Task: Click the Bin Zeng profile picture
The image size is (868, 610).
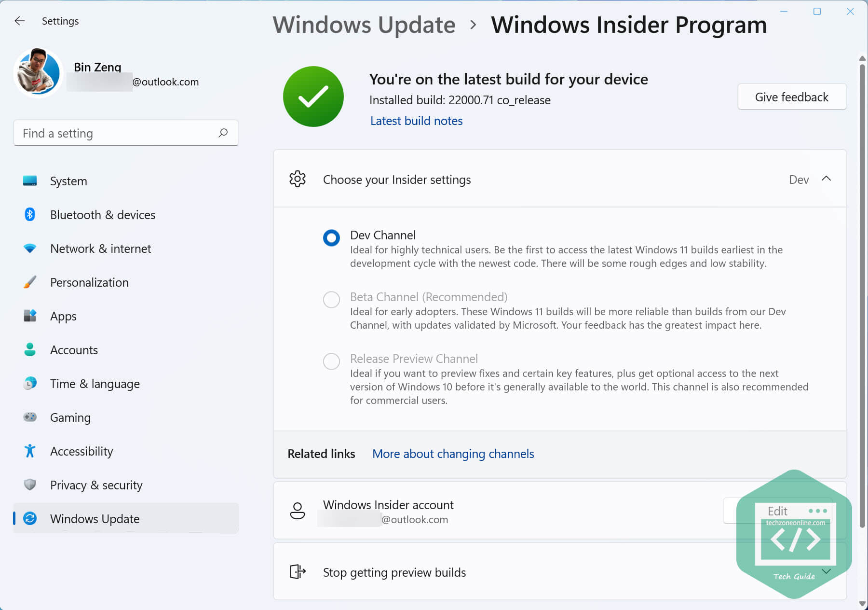Action: [x=38, y=72]
